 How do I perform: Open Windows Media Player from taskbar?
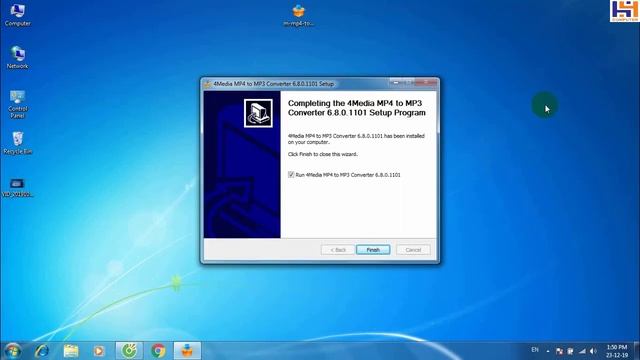pos(99,351)
